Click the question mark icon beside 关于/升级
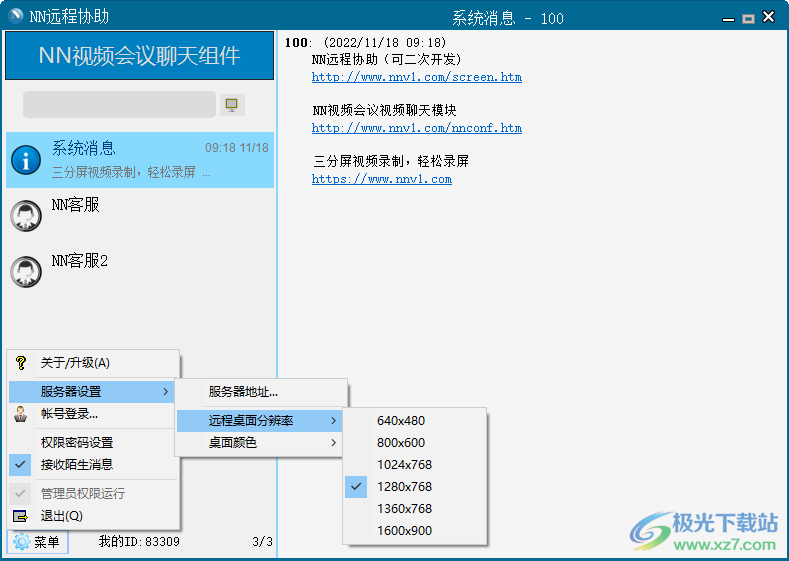The width and height of the screenshot is (789, 561). pyautogui.click(x=21, y=363)
